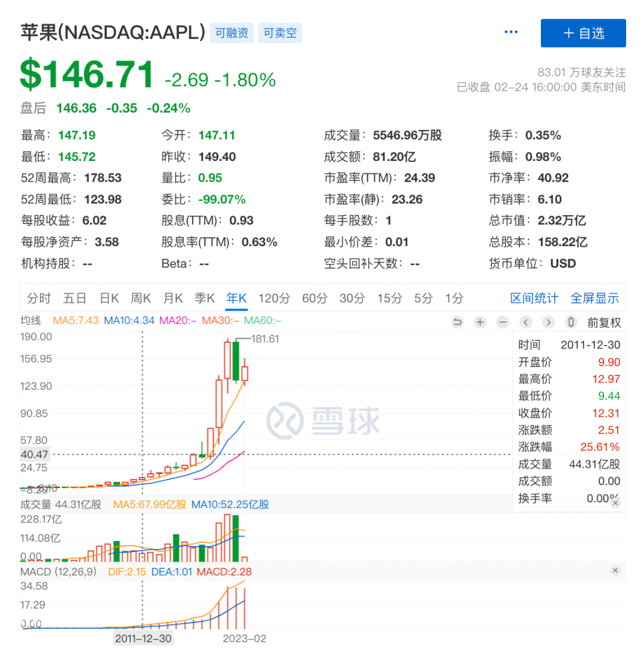
Task: Switch to the 五日 chart tab
Action: click(75, 298)
